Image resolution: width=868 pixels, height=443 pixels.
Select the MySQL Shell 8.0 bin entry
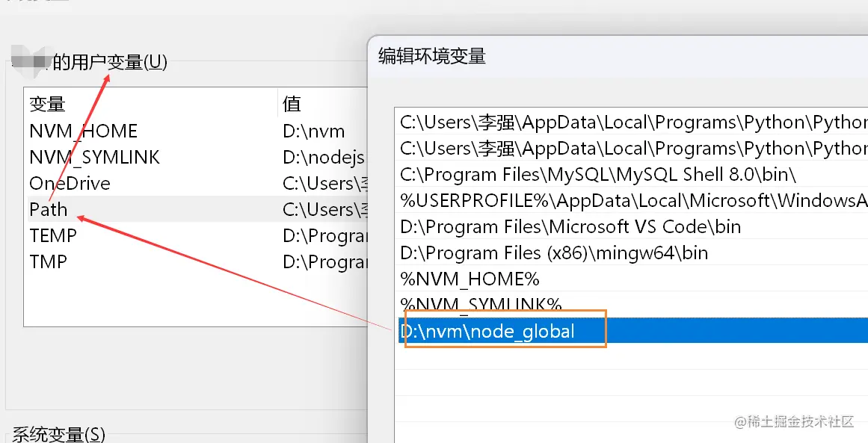(632, 174)
